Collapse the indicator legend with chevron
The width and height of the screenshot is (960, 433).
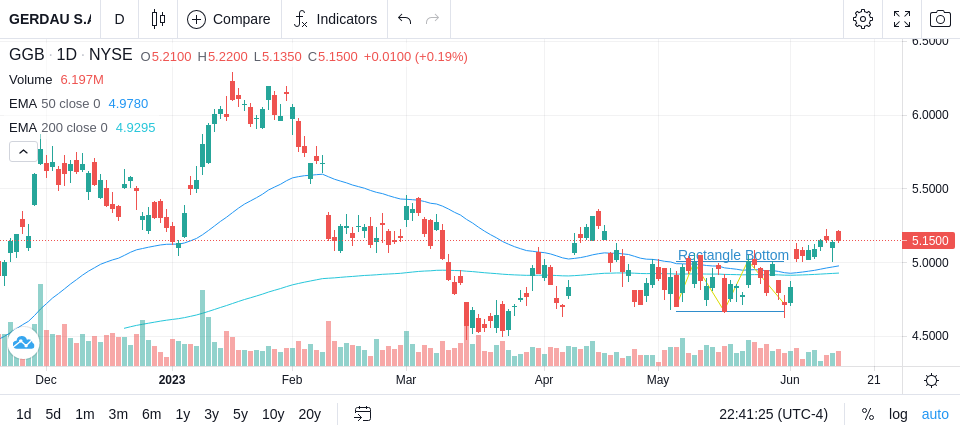coord(23,151)
